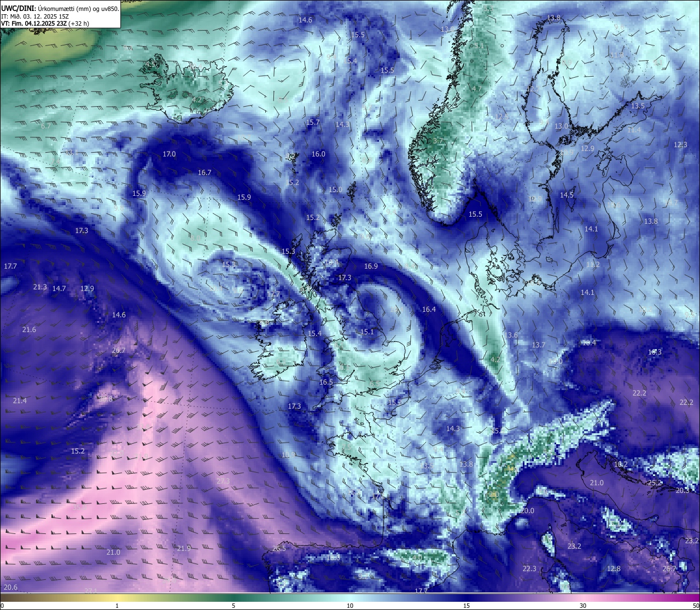Click the map value '17.0' south of Iceland
The width and height of the screenshot is (700, 610).
(x=170, y=154)
